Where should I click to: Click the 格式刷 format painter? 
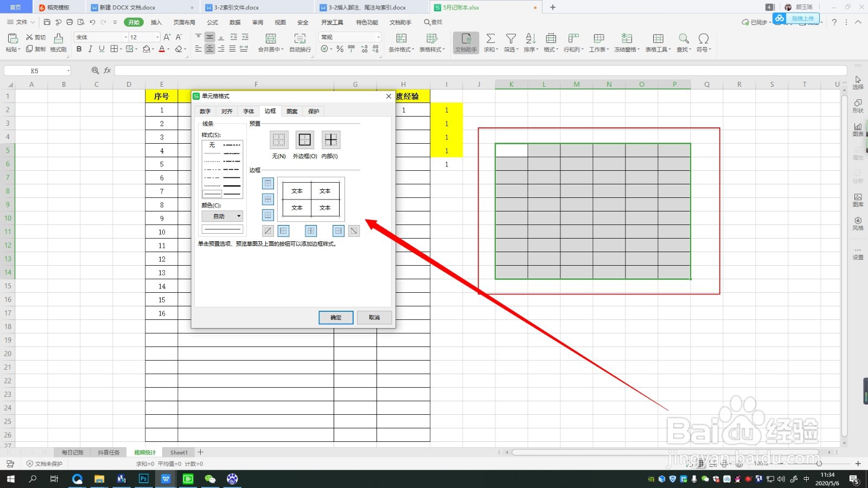(x=58, y=42)
